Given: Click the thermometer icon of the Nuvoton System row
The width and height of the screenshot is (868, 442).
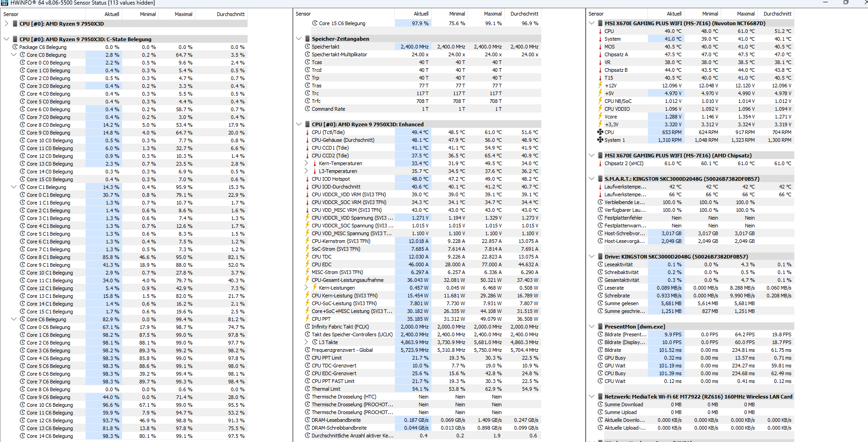Looking at the screenshot, I should (600, 38).
